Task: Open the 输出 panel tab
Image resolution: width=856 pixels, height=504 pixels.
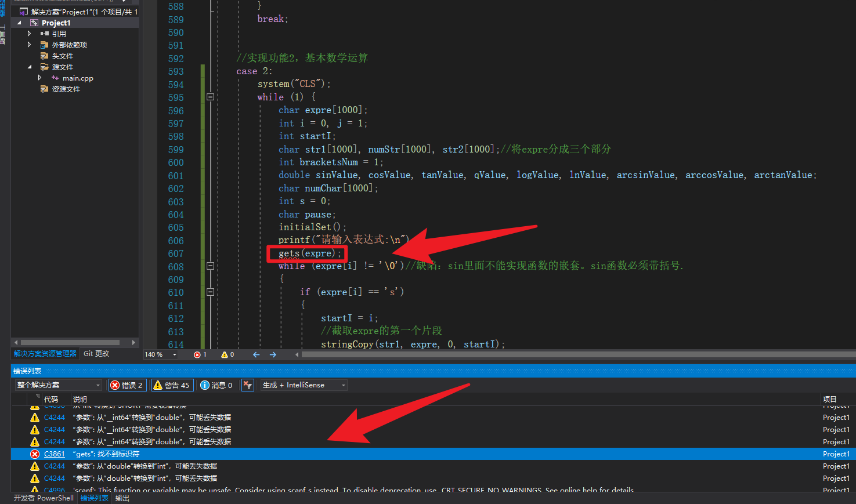Action: click(x=121, y=498)
